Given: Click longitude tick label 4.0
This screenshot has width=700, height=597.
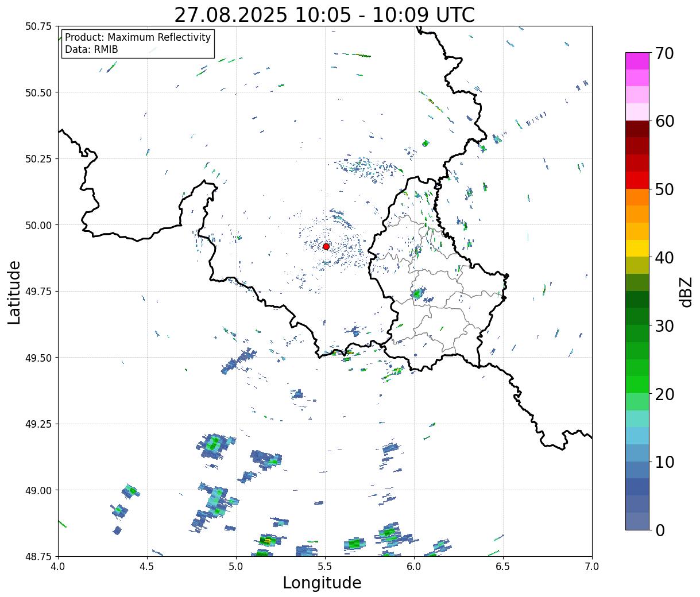Looking at the screenshot, I should click(59, 567).
